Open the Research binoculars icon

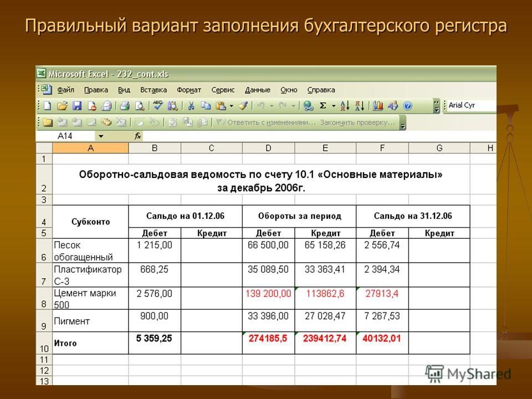(172, 106)
